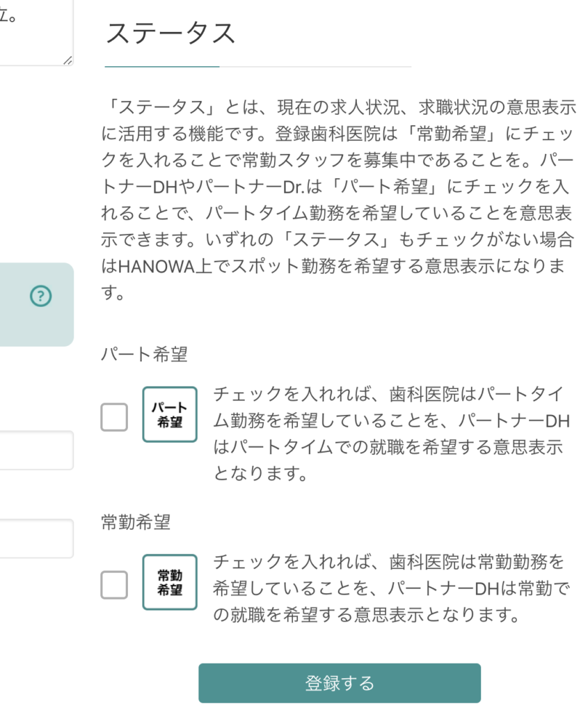Image resolution: width=588 pixels, height=713 pixels.
Task: Click inside the textarea at top left
Action: pyautogui.click(x=36, y=32)
